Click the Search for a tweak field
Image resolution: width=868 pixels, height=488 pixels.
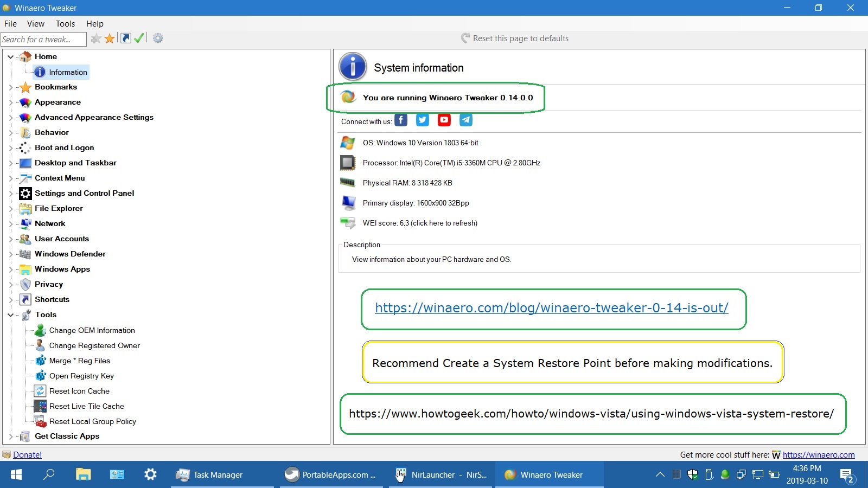pyautogui.click(x=43, y=39)
